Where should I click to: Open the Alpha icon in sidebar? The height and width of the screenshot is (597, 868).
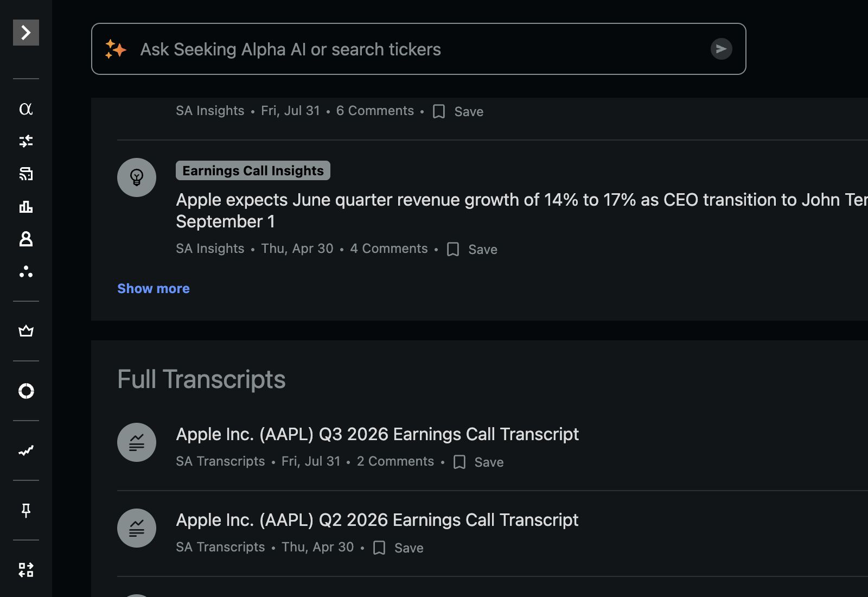[26, 109]
